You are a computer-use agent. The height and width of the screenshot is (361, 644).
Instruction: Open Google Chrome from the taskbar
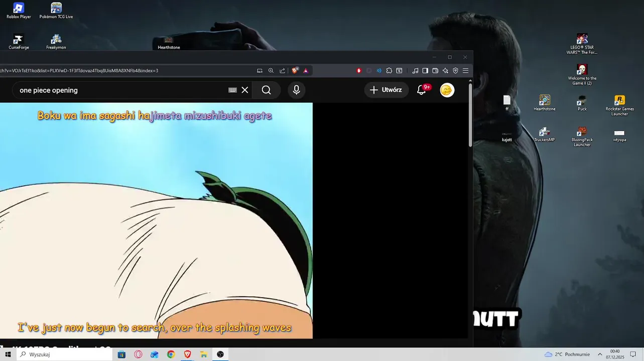(x=171, y=354)
